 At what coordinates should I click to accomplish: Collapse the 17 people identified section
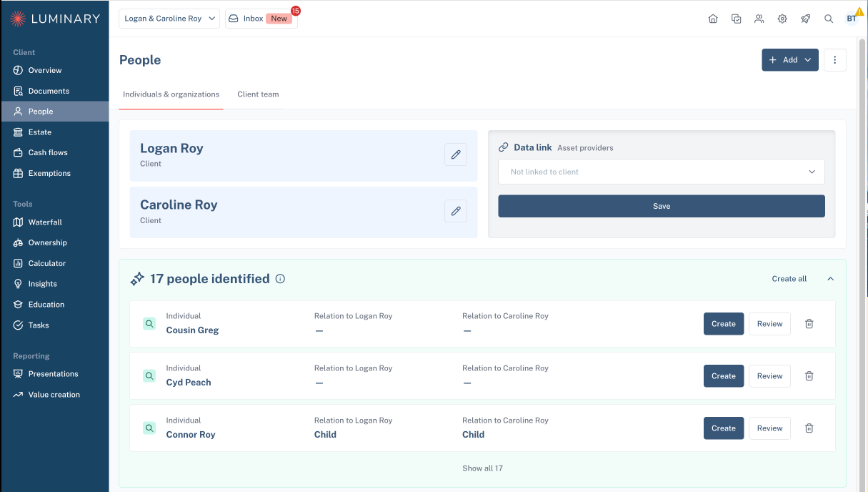coord(830,279)
